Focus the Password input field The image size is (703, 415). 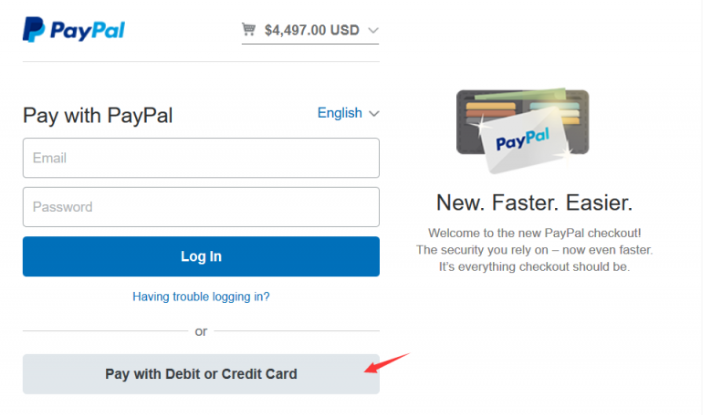(201, 207)
